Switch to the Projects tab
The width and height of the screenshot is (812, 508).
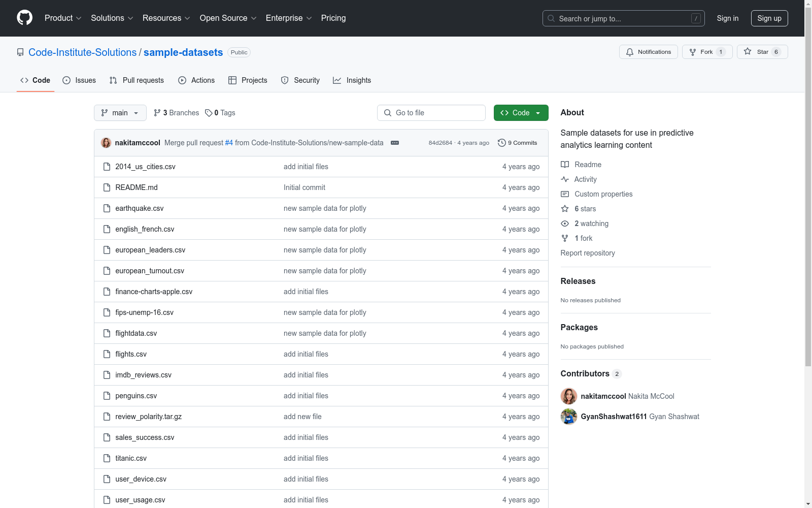point(248,80)
